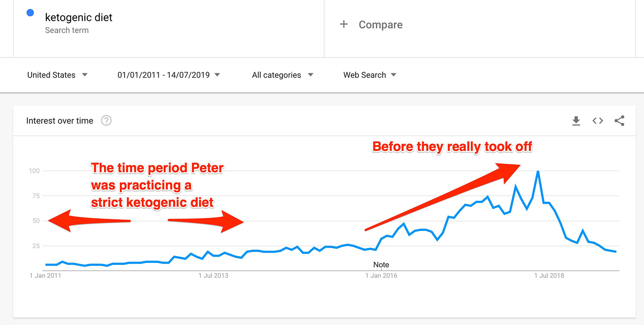Image resolution: width=644 pixels, height=325 pixels.
Task: Download the Interest over time data
Action: pyautogui.click(x=576, y=121)
